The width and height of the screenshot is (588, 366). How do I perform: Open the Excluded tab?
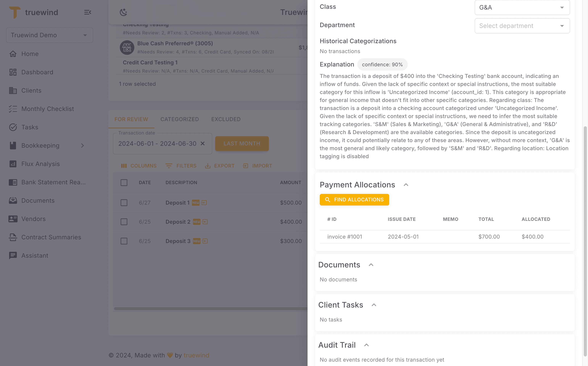(x=226, y=119)
